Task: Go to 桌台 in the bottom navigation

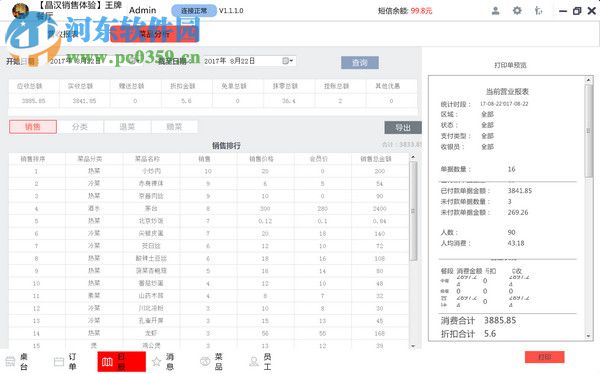Action: pyautogui.click(x=17, y=361)
